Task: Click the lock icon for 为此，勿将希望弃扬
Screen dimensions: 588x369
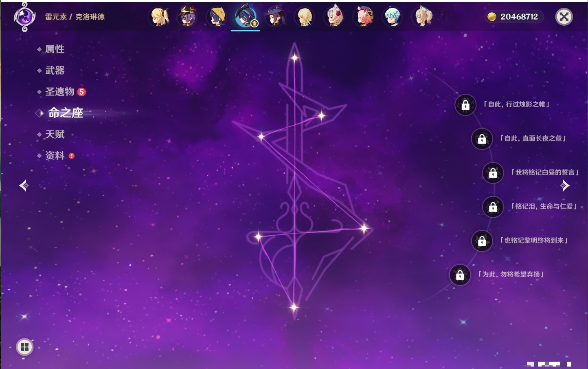Action: coord(460,275)
